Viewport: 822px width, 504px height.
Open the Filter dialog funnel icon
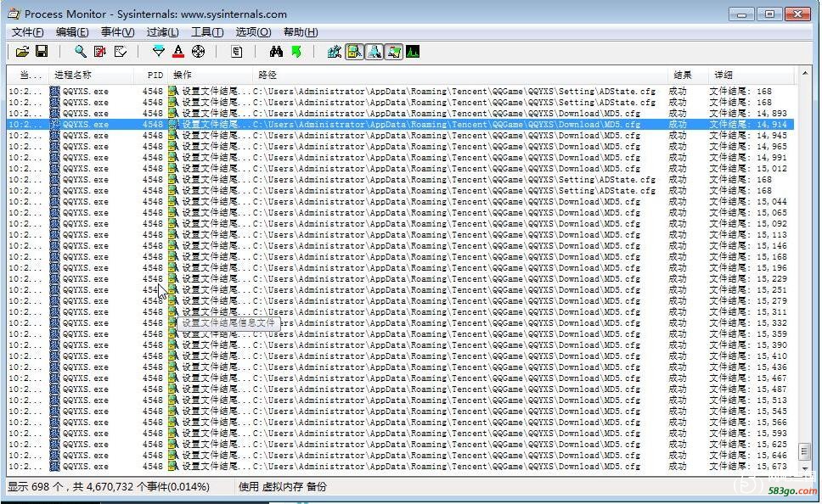pos(158,52)
